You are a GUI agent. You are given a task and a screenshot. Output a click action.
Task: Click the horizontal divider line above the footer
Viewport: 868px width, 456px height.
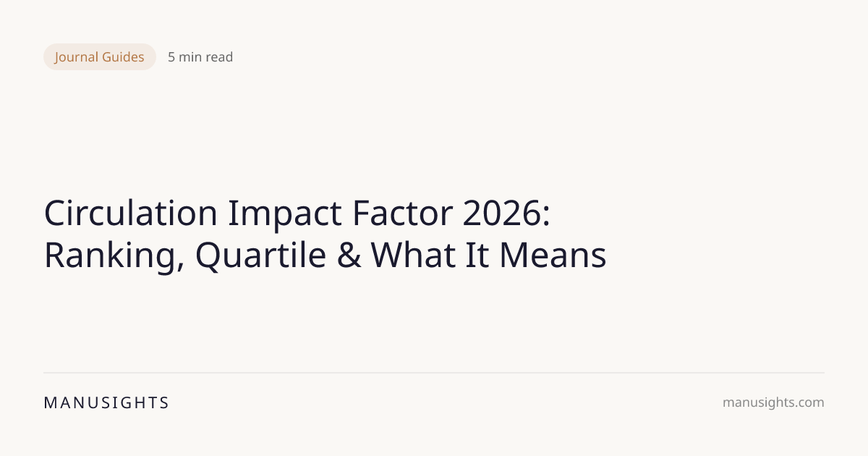(434, 373)
